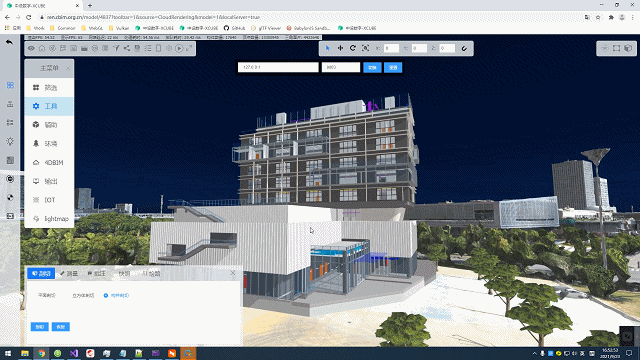Click the 127.0.0.1 address input field

pos(278,67)
